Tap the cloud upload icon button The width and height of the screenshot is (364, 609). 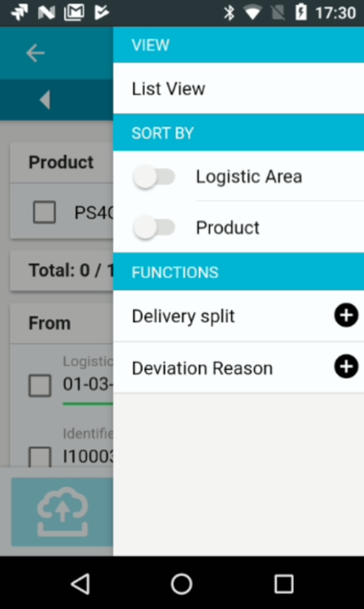(62, 512)
